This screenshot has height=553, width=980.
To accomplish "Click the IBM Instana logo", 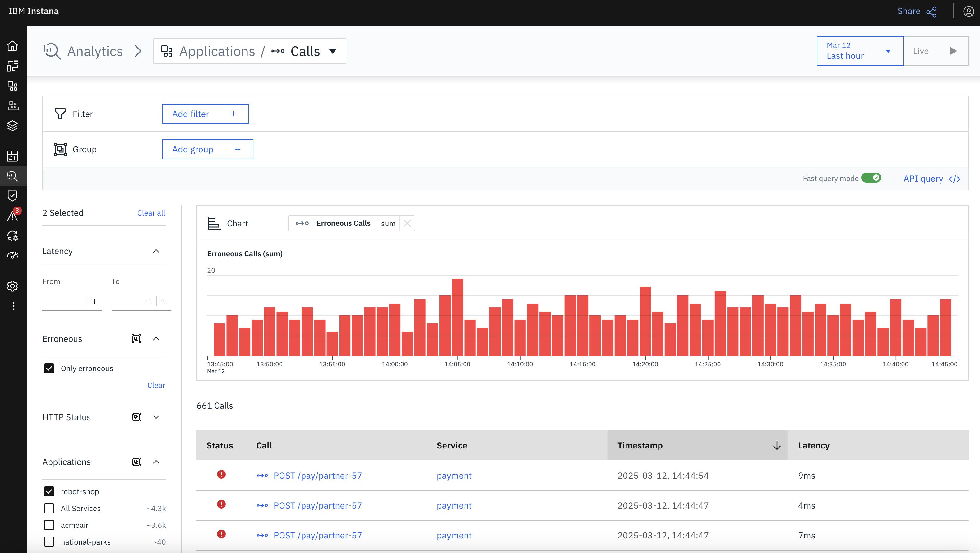I will tap(34, 11).
